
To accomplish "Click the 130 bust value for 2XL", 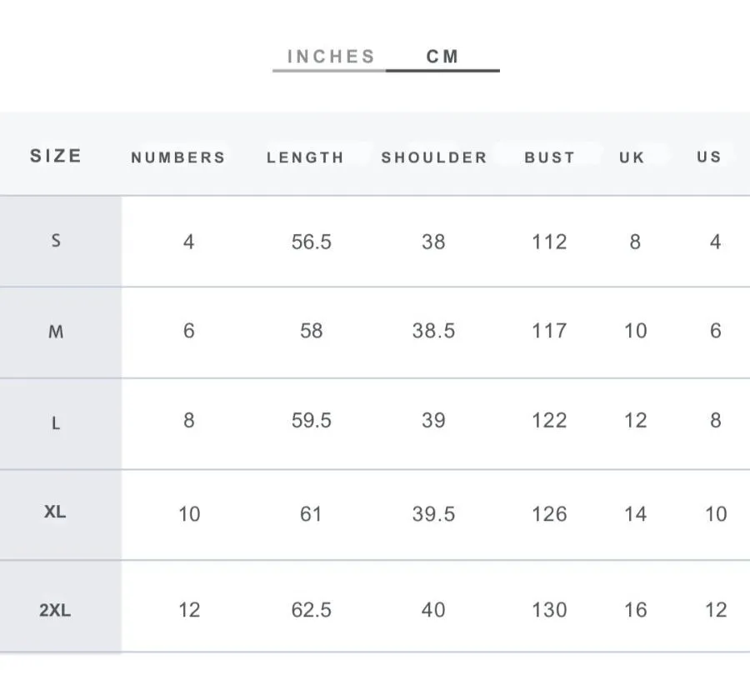I will point(550,610).
